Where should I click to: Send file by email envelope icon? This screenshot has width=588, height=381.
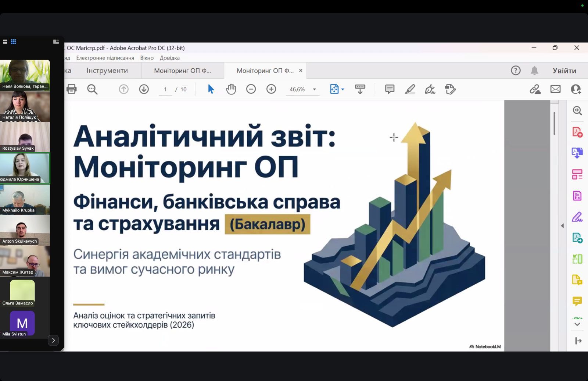click(x=555, y=89)
